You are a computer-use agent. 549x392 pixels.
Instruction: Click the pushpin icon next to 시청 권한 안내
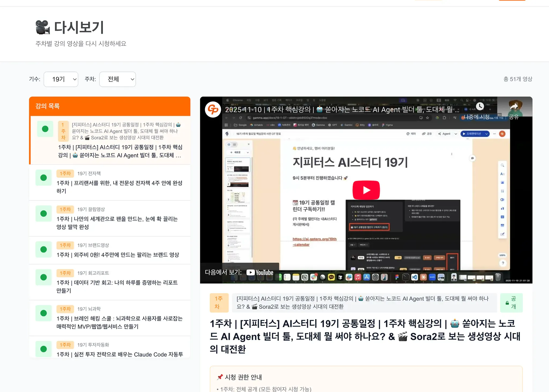pyautogui.click(x=220, y=377)
